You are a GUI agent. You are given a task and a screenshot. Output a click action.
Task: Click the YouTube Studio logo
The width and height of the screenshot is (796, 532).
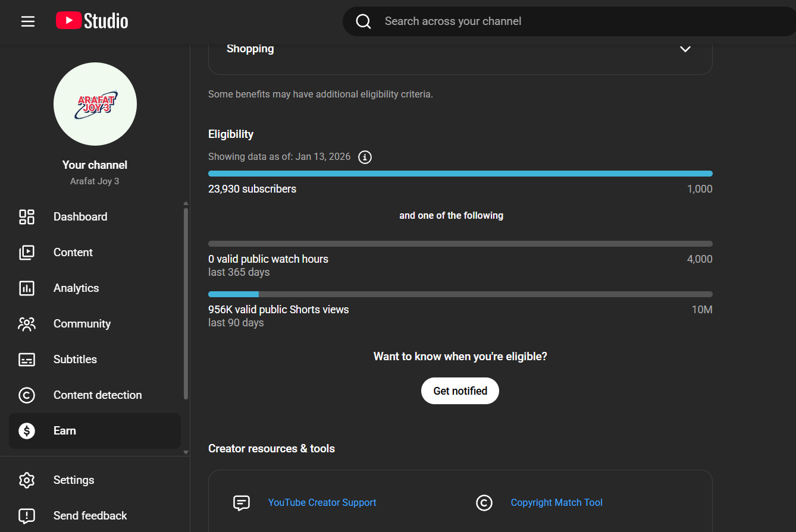[92, 21]
